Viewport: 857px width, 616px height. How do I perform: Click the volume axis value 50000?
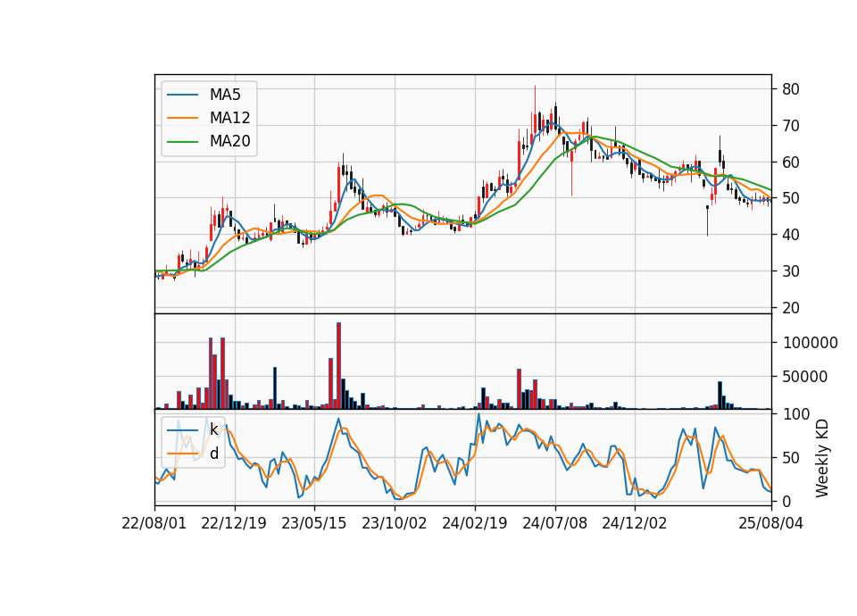pos(805,377)
